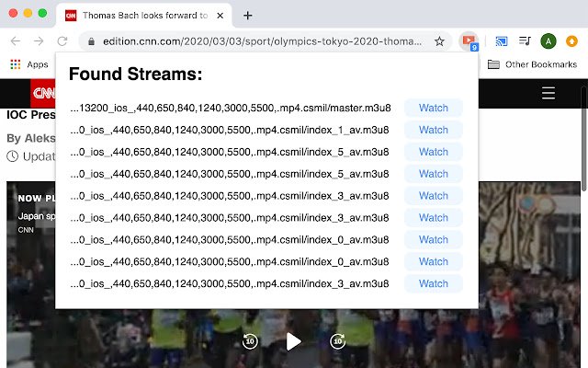This screenshot has width=588, height=368.
Task: Click the macOS yellow minimize button
Action: coord(28,13)
